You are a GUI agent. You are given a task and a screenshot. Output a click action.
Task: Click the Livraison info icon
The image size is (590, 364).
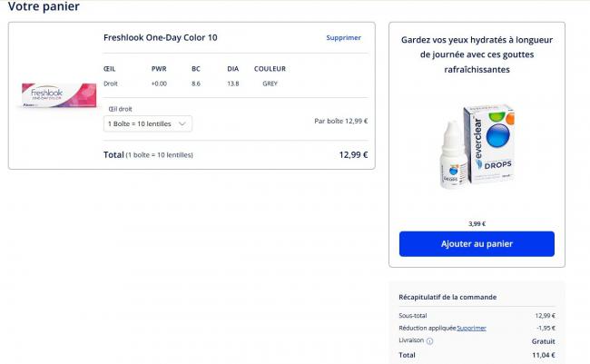[x=429, y=341]
